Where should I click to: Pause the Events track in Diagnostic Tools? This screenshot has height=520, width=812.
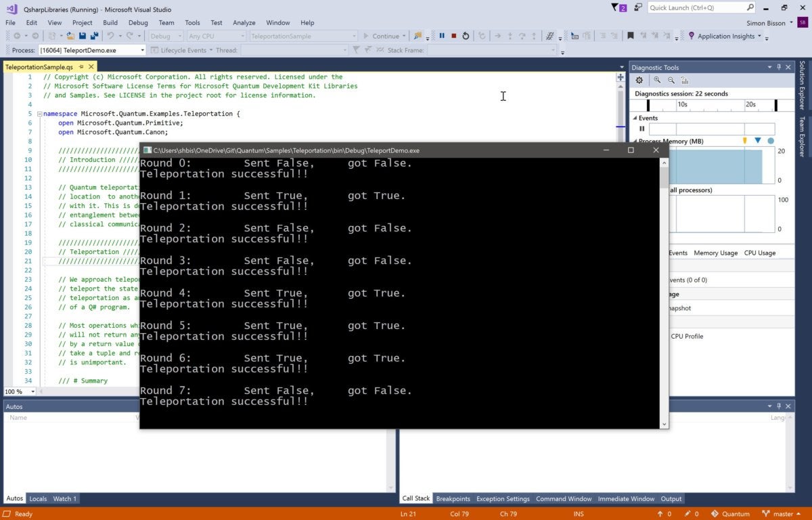pyautogui.click(x=642, y=129)
